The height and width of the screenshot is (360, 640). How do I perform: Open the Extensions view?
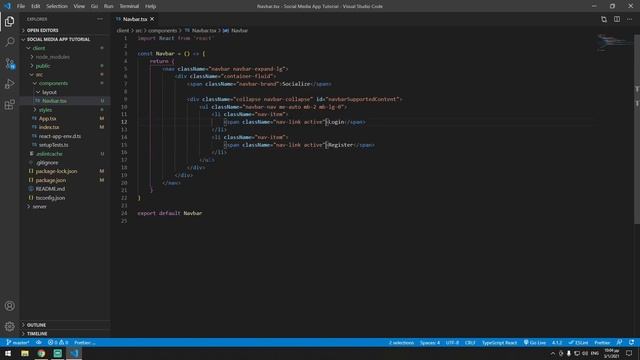pos(9,105)
